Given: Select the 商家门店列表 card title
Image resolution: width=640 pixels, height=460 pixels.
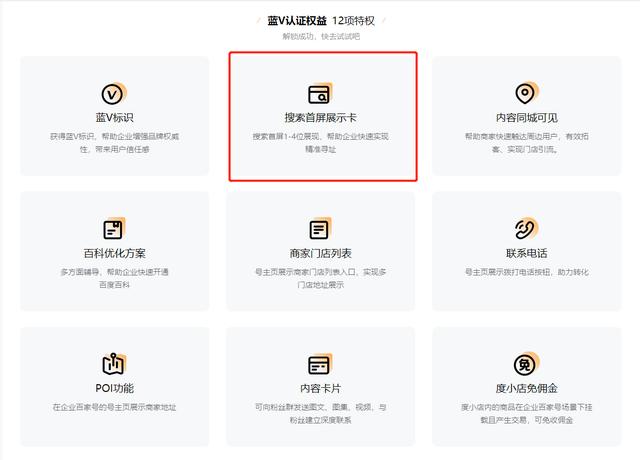Looking at the screenshot, I should tap(320, 253).
